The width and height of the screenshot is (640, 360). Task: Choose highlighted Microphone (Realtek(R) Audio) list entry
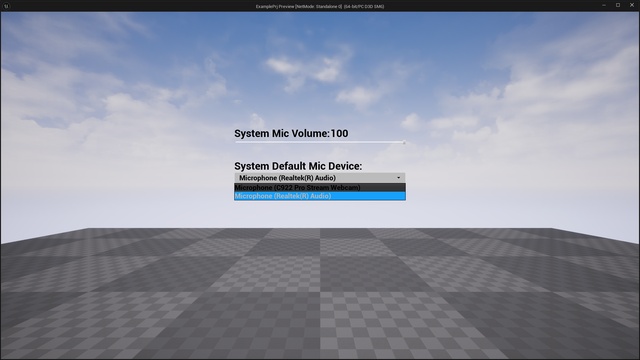(320, 196)
